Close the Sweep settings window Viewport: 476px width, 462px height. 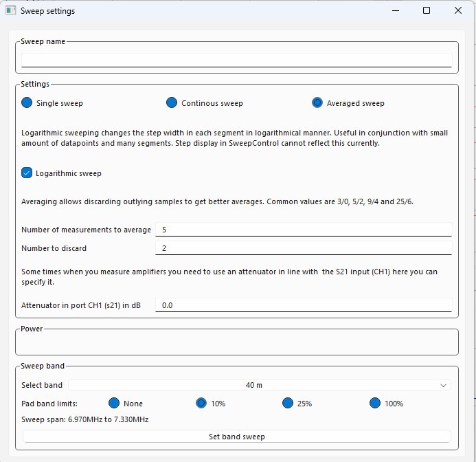pos(458,11)
